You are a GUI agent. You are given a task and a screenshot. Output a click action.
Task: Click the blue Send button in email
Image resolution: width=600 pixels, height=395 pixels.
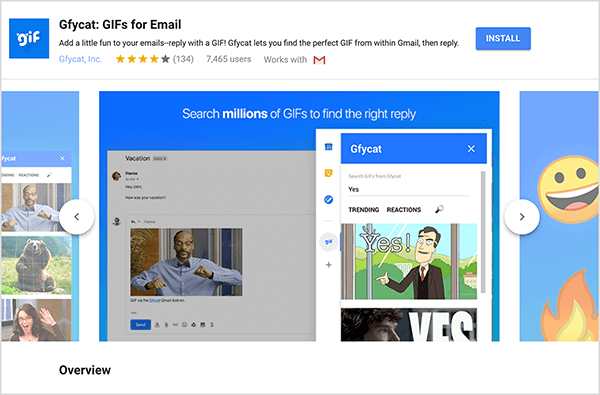click(140, 325)
